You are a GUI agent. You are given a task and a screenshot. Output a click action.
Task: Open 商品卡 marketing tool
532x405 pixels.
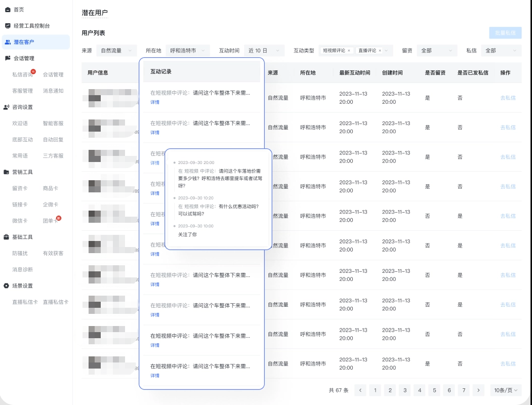[x=50, y=188]
